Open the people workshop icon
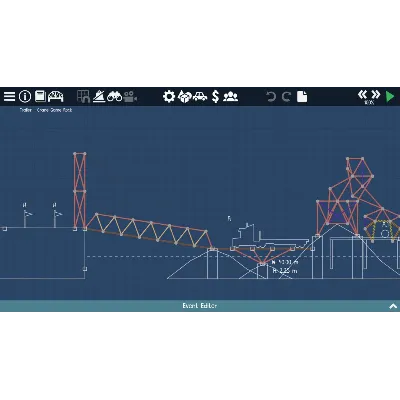400x400 pixels. [x=230, y=97]
